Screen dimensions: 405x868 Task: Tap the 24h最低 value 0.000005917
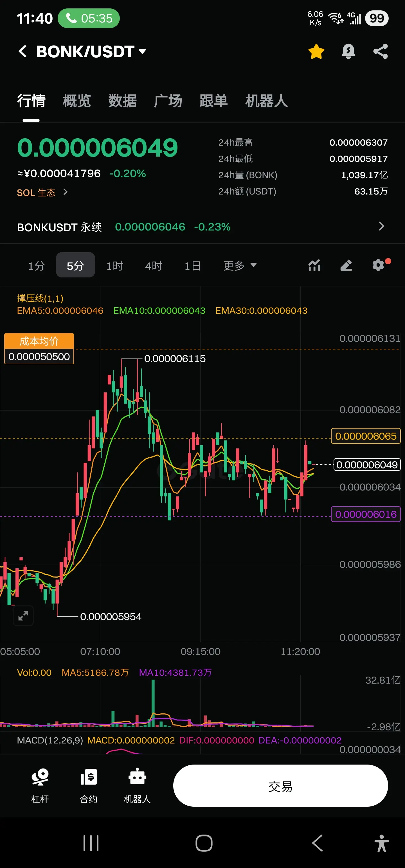(x=359, y=159)
